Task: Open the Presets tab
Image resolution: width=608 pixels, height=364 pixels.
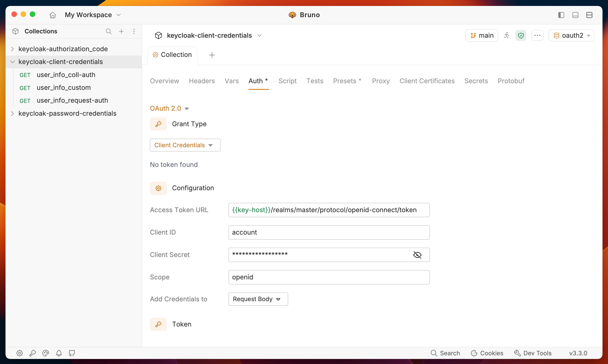Action: tap(347, 81)
